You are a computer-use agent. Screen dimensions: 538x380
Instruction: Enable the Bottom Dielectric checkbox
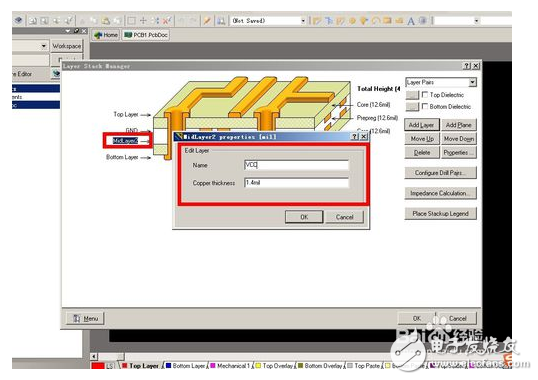pos(425,107)
